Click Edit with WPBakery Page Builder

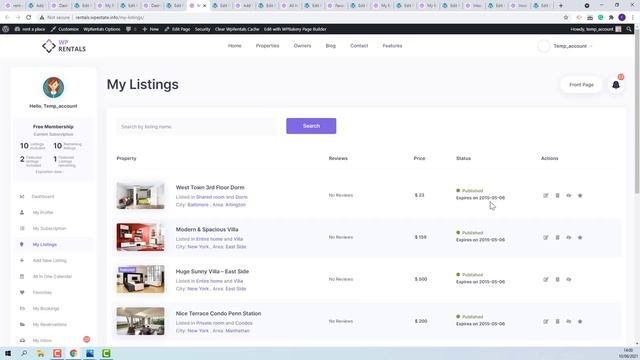pyautogui.click(x=295, y=29)
